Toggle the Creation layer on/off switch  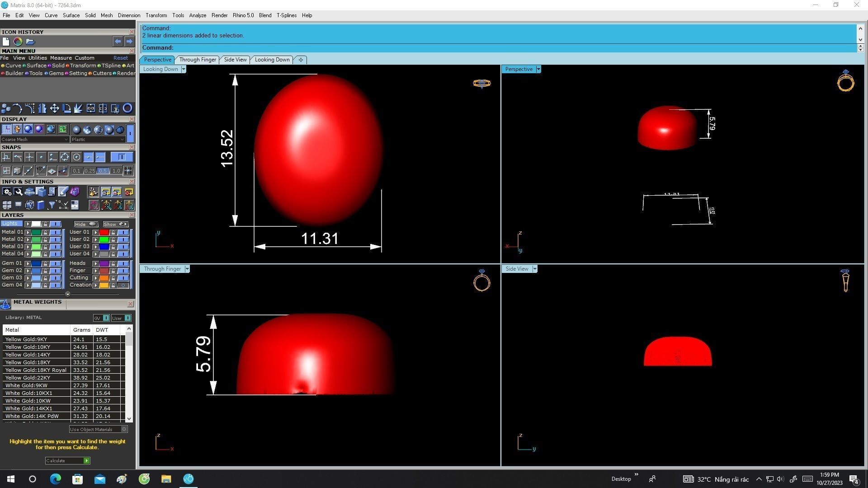coord(123,285)
